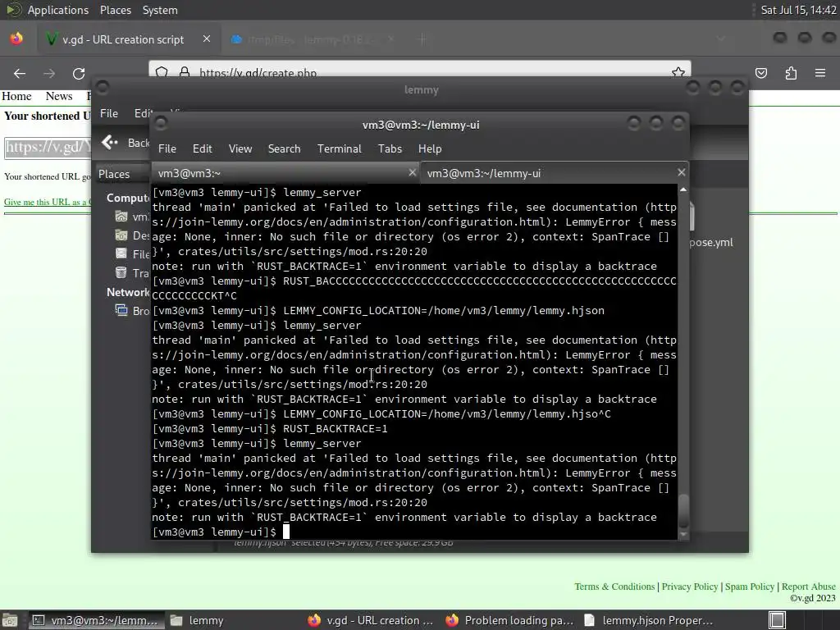Click the MATE logo icon in top panel

[13, 10]
